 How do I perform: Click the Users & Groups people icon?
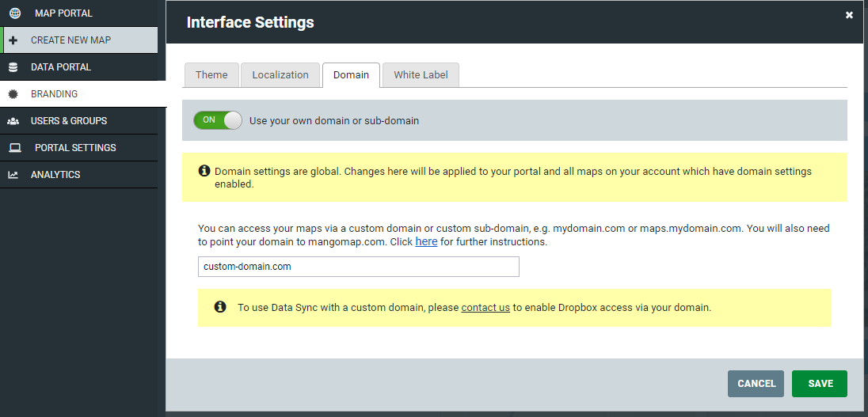[x=13, y=121]
